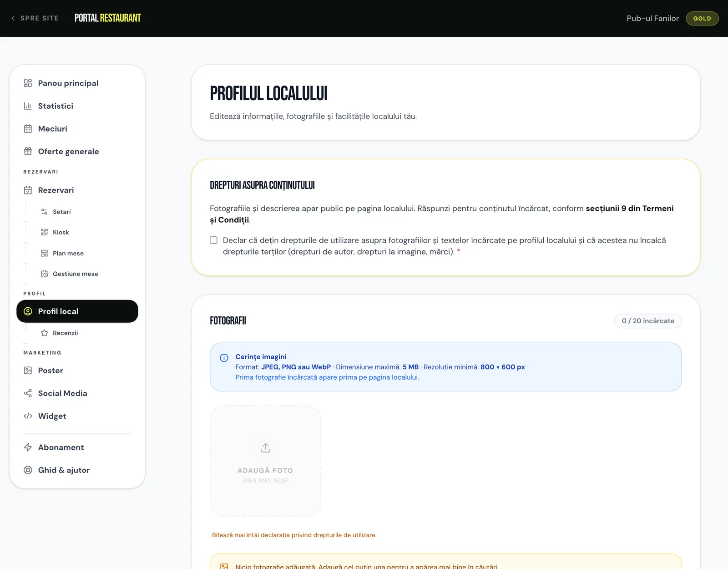Click the Pub-ul Fanilor account name
This screenshot has width=728, height=569.
click(652, 18)
